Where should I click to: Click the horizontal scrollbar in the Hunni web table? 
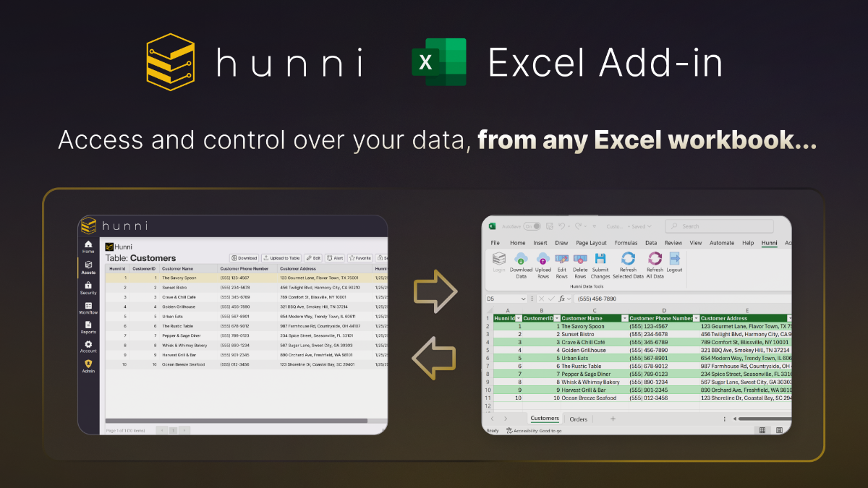point(236,421)
